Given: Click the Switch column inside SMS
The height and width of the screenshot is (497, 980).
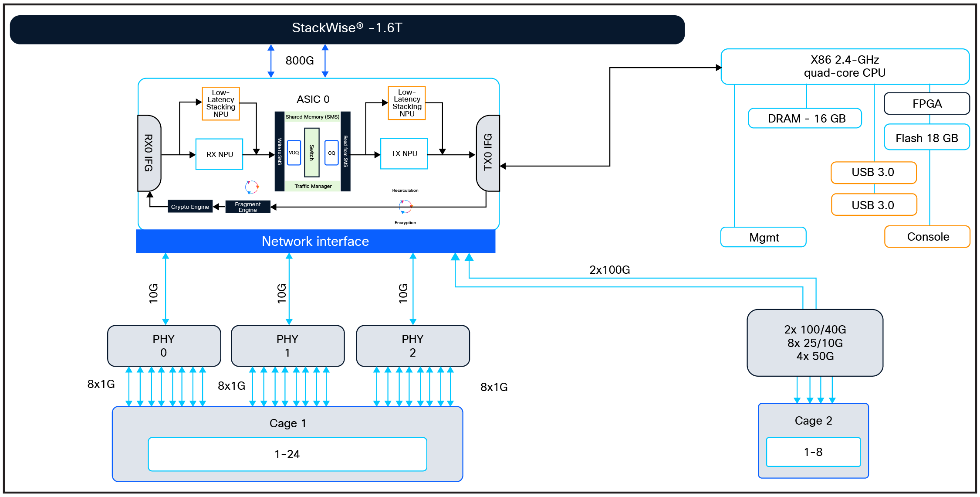Looking at the screenshot, I should pyautogui.click(x=311, y=153).
